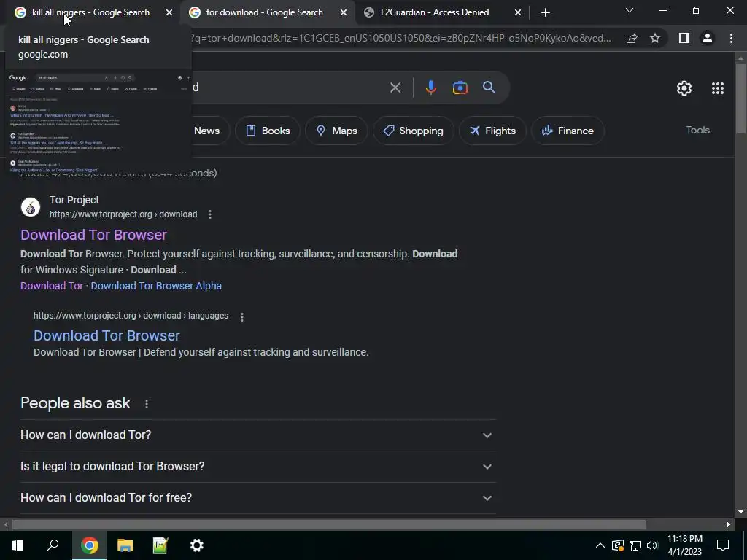Click the scroll right arrow on horizontal scrollbar
The height and width of the screenshot is (560, 747).
pos(729,525)
